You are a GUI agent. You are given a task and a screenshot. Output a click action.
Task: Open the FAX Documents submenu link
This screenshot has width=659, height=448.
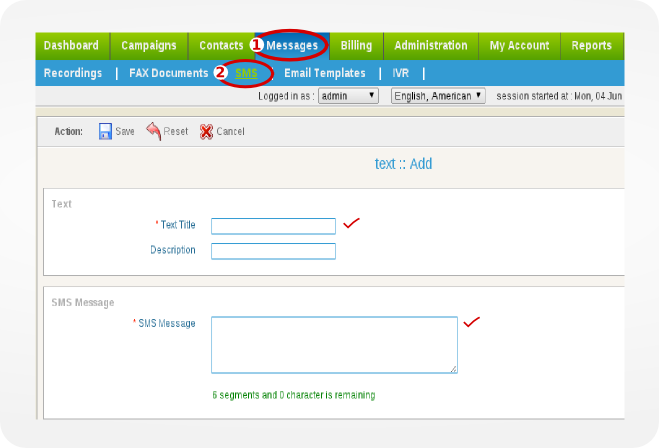click(169, 73)
